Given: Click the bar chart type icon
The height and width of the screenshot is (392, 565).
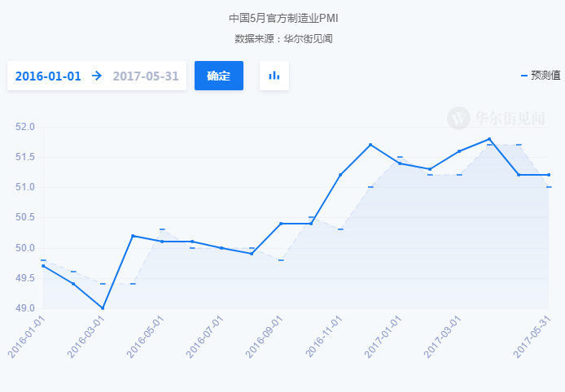Looking at the screenshot, I should [x=274, y=76].
